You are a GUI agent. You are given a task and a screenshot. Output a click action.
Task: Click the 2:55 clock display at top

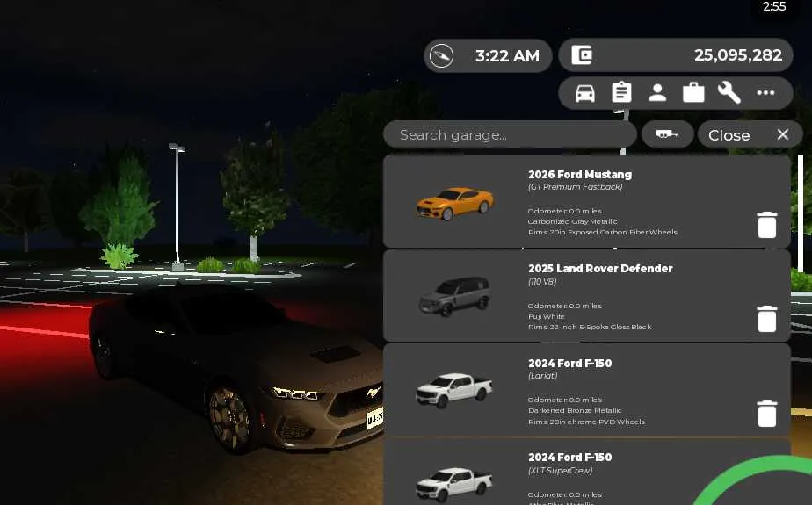click(774, 6)
